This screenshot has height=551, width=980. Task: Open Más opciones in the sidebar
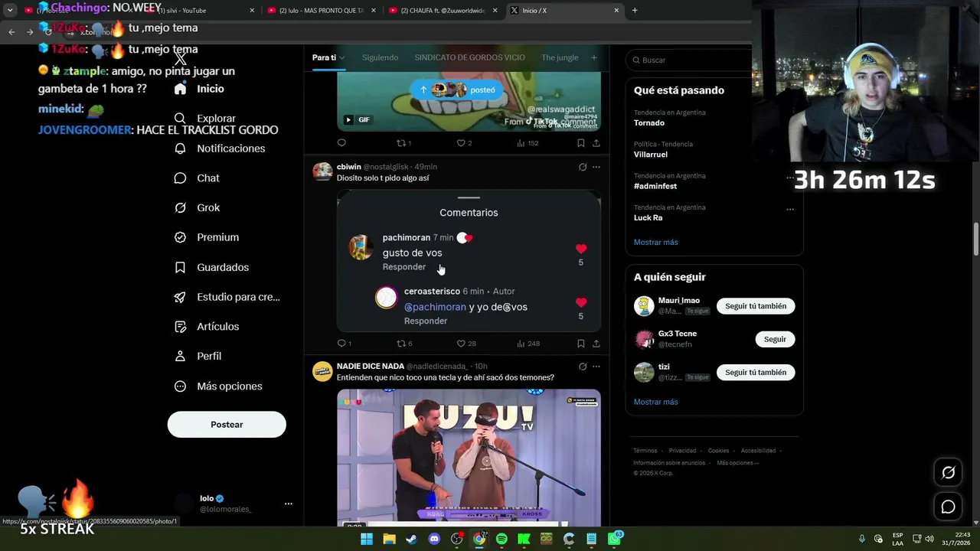[218, 386]
